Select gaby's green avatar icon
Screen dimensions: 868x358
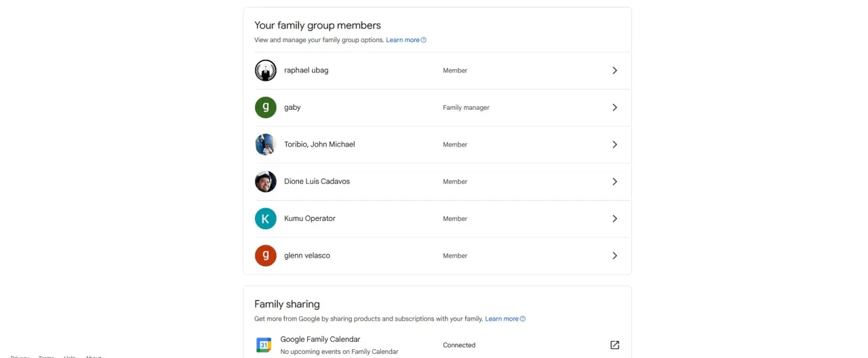coord(265,107)
